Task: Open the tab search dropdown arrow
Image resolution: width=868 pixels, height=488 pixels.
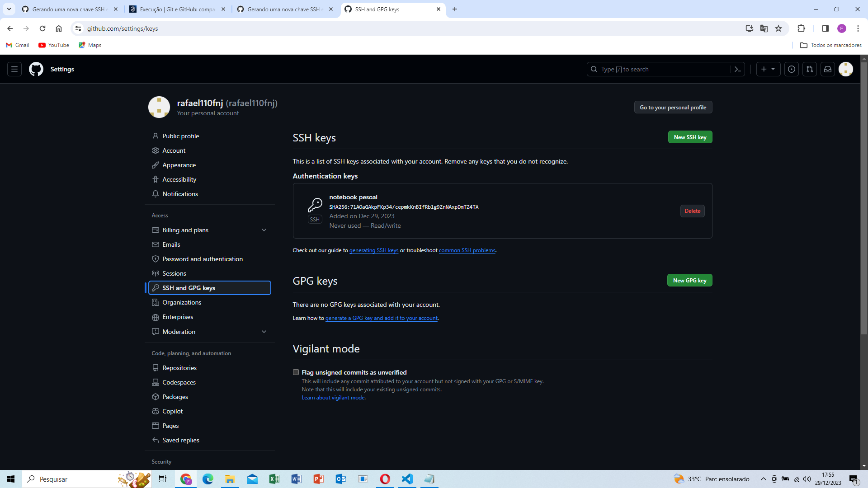Action: click(9, 9)
